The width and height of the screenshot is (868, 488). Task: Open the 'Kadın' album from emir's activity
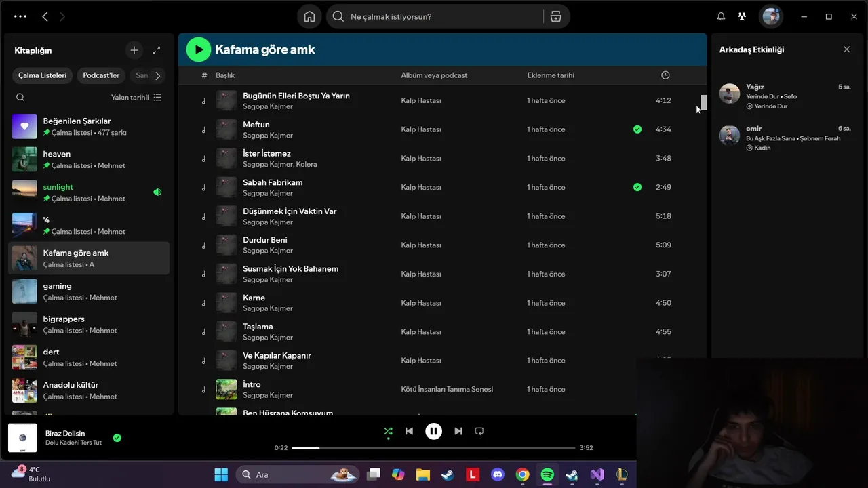click(x=762, y=148)
